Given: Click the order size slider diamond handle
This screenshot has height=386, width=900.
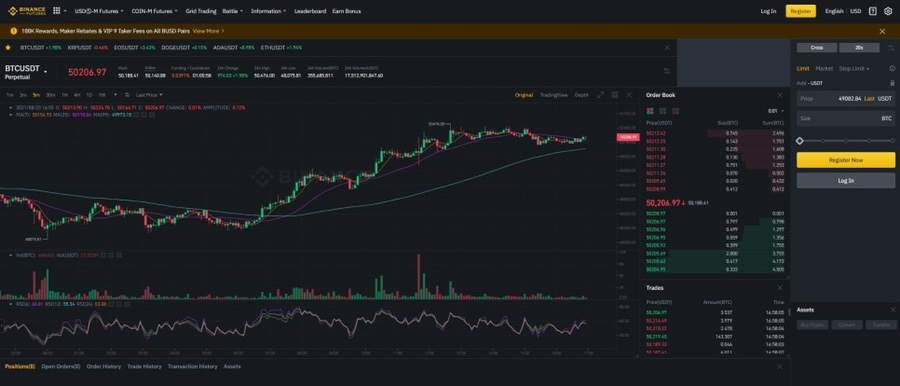Looking at the screenshot, I should click(800, 141).
